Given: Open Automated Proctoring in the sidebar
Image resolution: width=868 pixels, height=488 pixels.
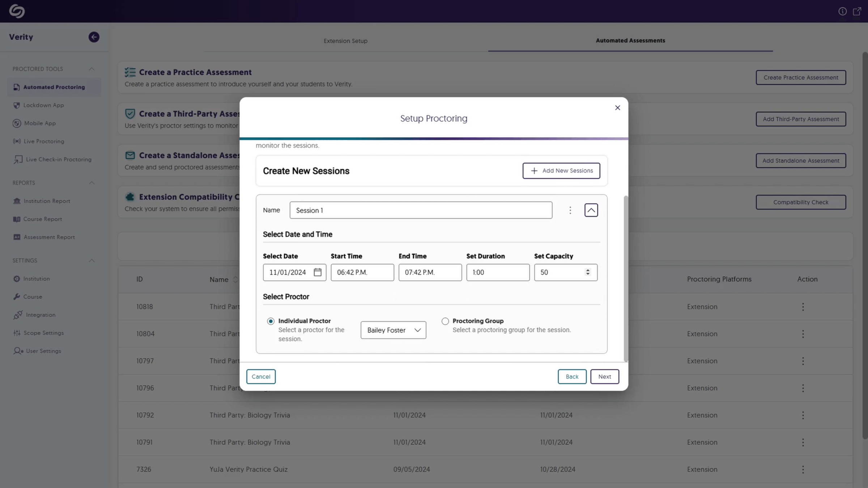Looking at the screenshot, I should coord(54,87).
